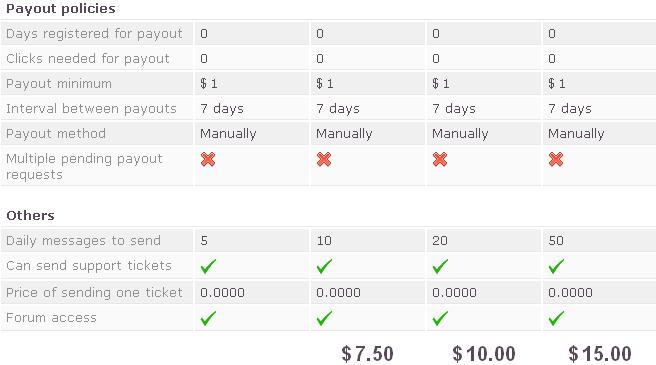
Task: Click fourth column support tickets green check
Action: [556, 266]
